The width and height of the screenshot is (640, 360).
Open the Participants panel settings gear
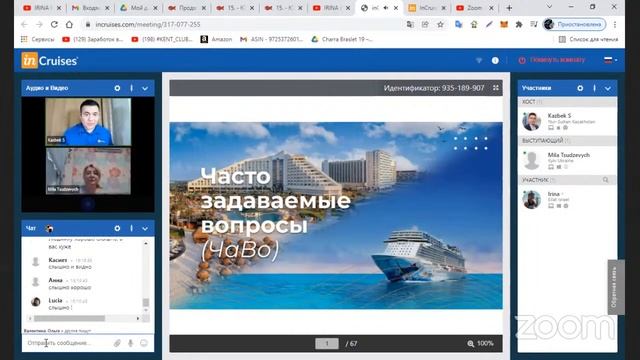coord(580,88)
